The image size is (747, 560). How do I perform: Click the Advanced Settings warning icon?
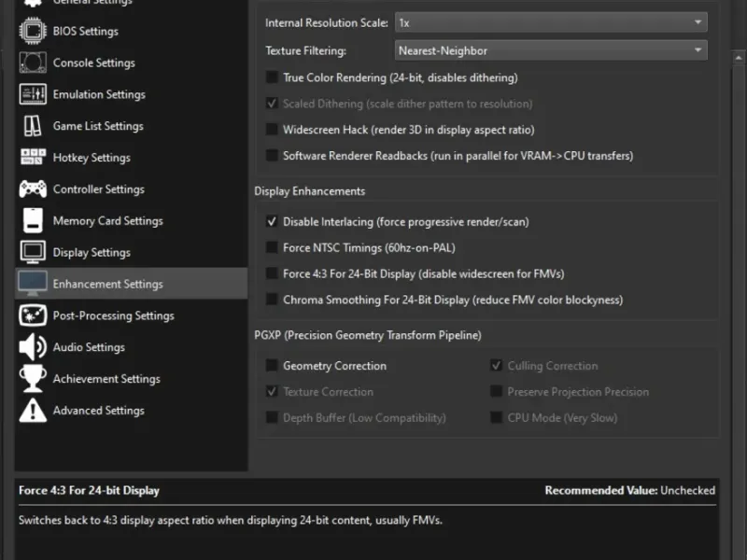(33, 411)
